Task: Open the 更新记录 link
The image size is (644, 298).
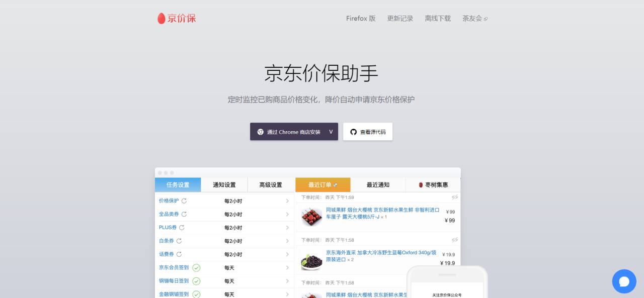Action: click(x=400, y=19)
